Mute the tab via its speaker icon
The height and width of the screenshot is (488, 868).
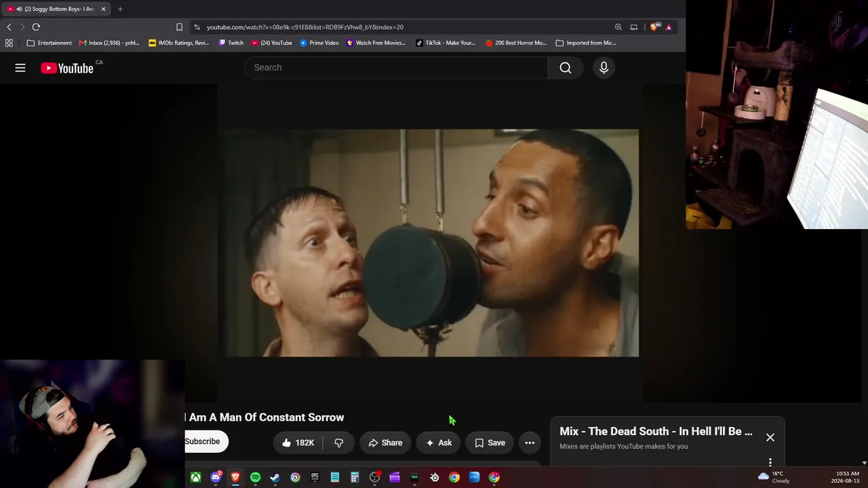(19, 9)
